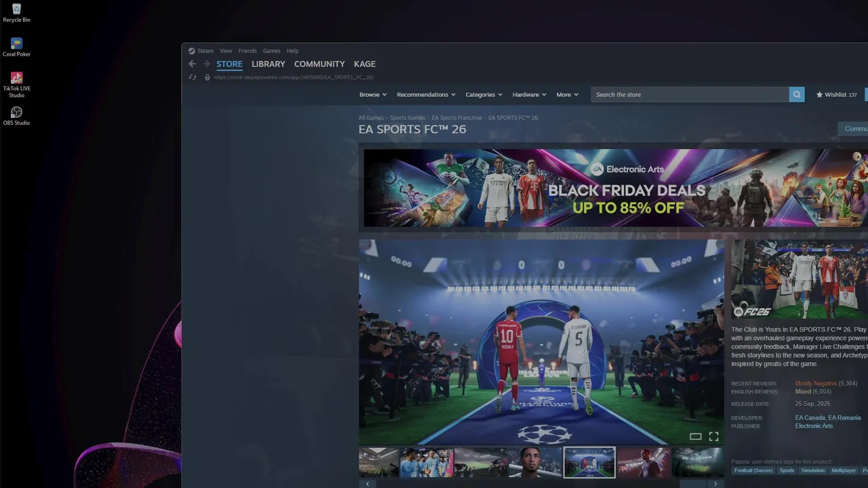
Task: Launch TikTok LIVE Studio desktop icon
Action: pos(16,85)
